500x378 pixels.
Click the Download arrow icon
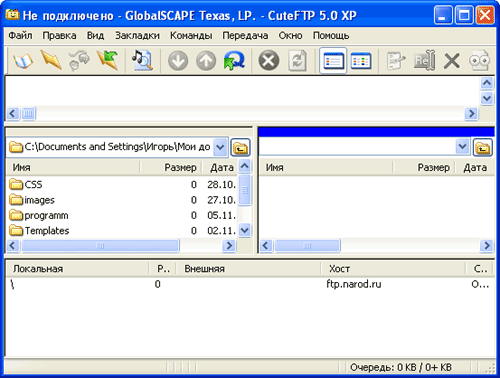178,61
